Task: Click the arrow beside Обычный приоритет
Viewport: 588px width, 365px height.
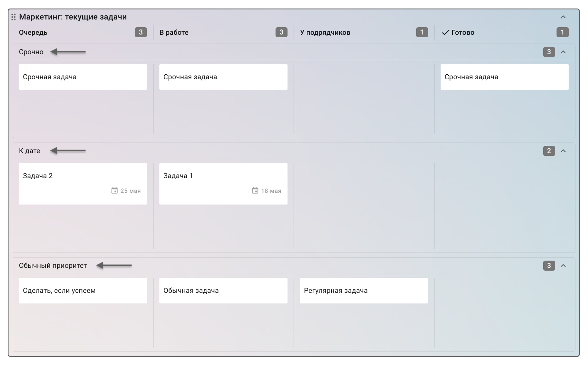Action: pyautogui.click(x=114, y=265)
